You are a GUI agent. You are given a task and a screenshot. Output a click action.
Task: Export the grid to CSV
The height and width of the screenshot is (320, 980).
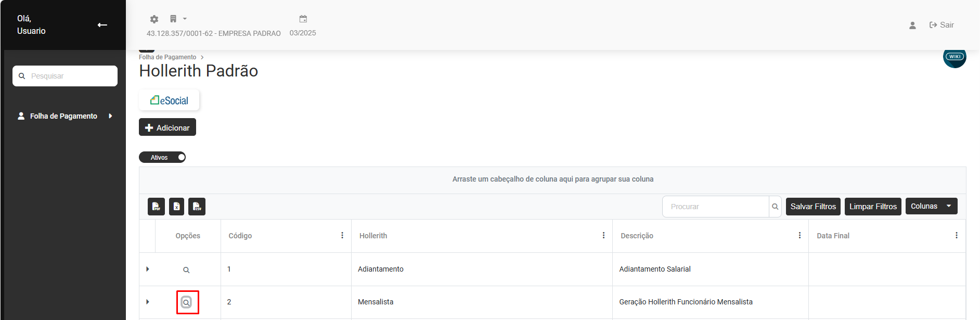tap(197, 207)
